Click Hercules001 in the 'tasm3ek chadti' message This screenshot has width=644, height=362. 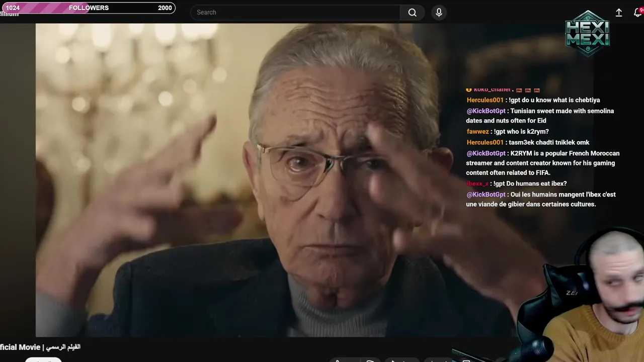coord(485,142)
